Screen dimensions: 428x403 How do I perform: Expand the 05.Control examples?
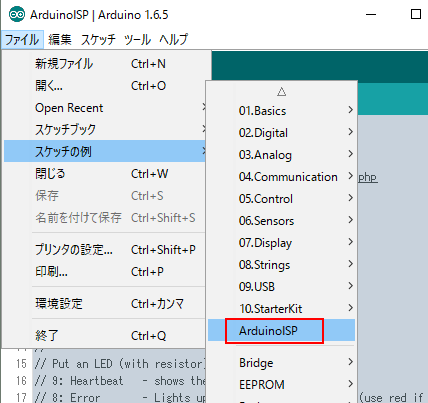(281, 199)
